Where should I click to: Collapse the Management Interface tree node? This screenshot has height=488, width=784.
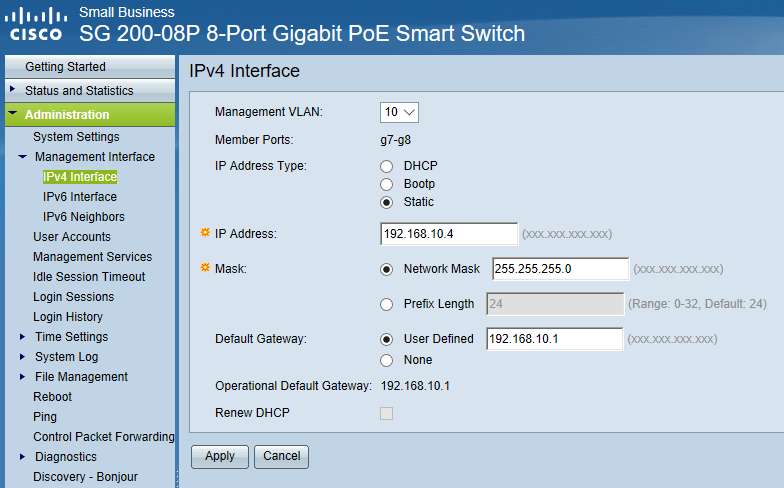click(22, 156)
